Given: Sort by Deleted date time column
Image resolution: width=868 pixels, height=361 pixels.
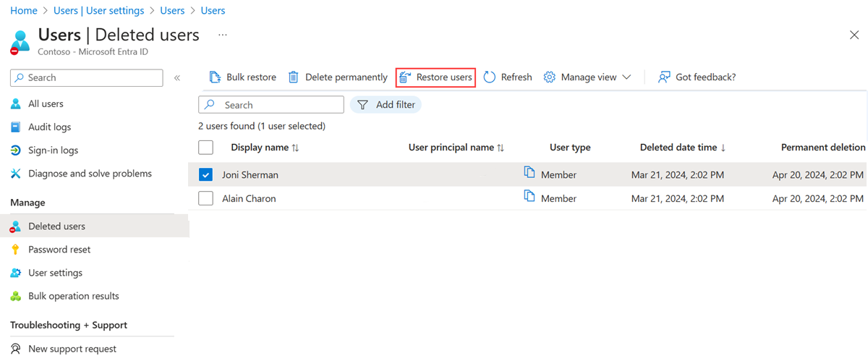Looking at the screenshot, I should tap(682, 148).
